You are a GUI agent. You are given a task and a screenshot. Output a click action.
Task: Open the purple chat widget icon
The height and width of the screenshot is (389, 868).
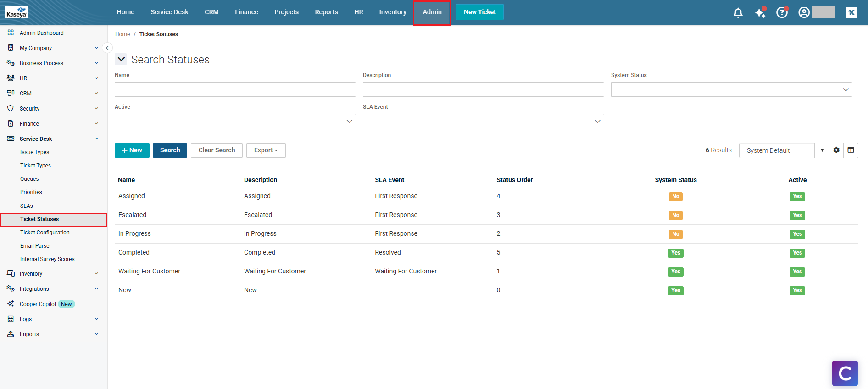click(845, 373)
